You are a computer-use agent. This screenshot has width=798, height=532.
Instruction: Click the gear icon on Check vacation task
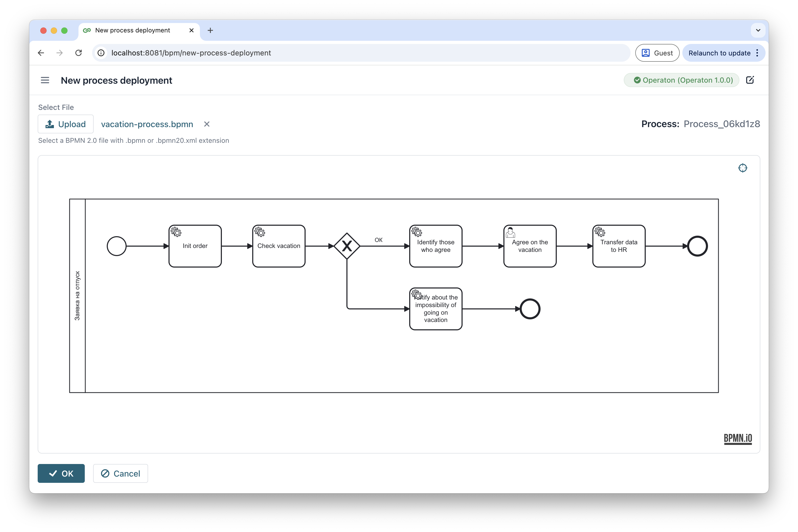260,232
